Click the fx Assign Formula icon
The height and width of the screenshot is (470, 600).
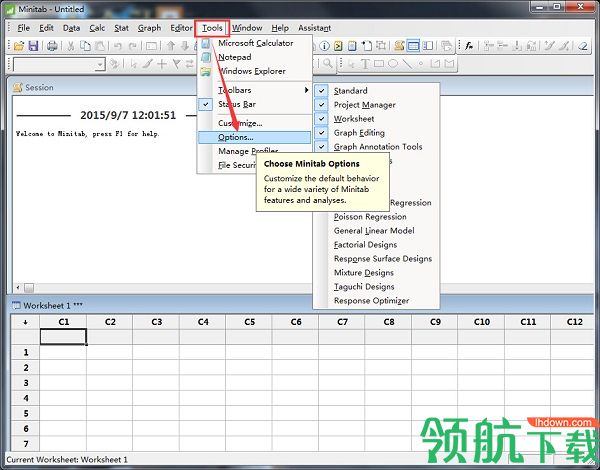coord(469,46)
